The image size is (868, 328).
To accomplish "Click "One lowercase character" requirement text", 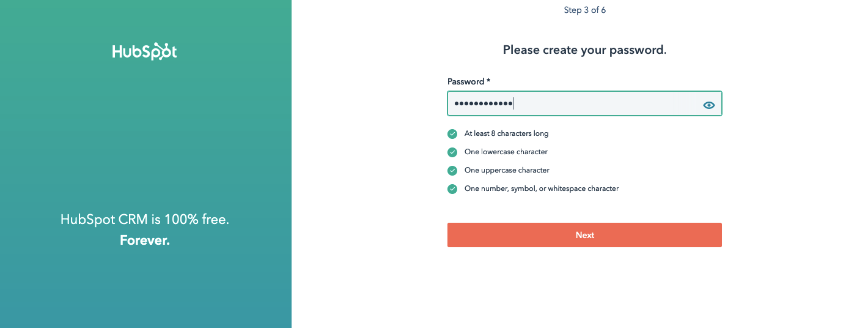I will [506, 152].
